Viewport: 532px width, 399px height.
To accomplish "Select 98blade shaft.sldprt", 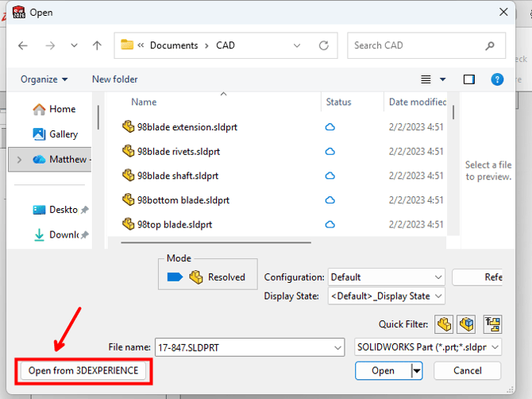I will click(x=177, y=176).
